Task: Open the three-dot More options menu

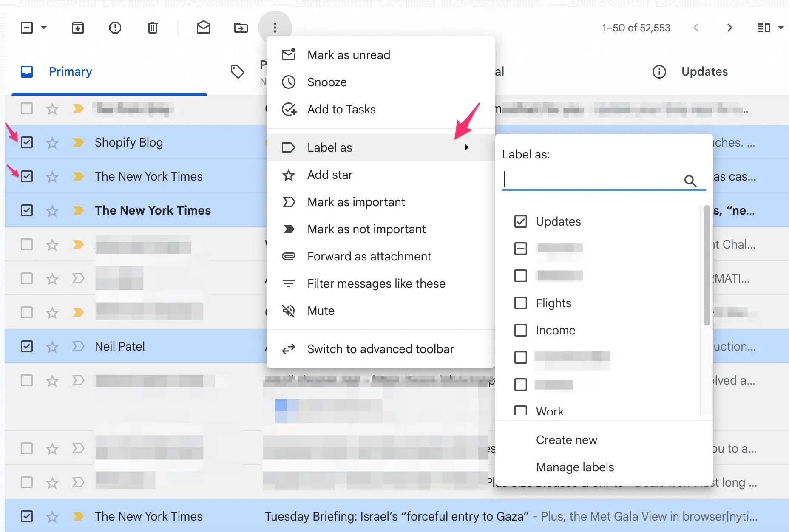Action: pyautogui.click(x=275, y=28)
